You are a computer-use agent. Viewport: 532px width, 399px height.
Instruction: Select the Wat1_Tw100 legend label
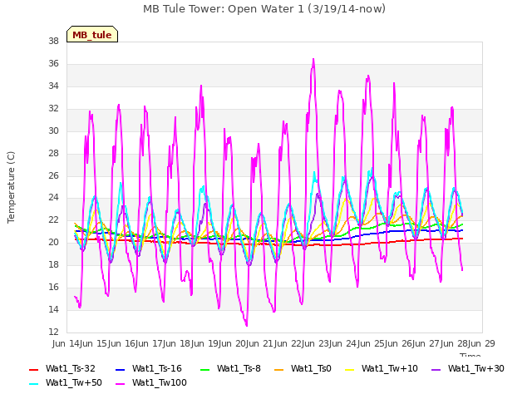(x=160, y=382)
